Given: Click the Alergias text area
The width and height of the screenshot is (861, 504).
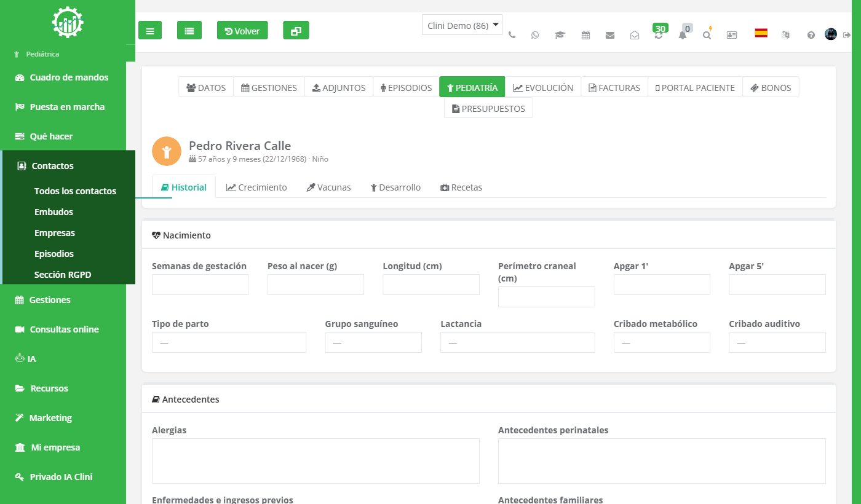Looking at the screenshot, I should 315,461.
